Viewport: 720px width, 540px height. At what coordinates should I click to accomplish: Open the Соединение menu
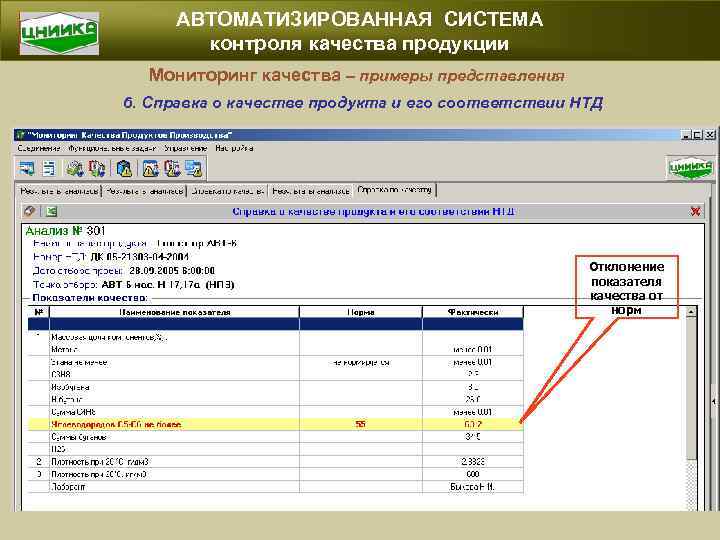[39, 148]
